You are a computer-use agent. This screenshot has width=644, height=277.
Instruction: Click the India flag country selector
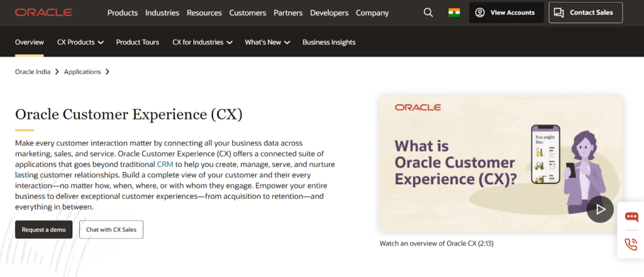pos(454,13)
